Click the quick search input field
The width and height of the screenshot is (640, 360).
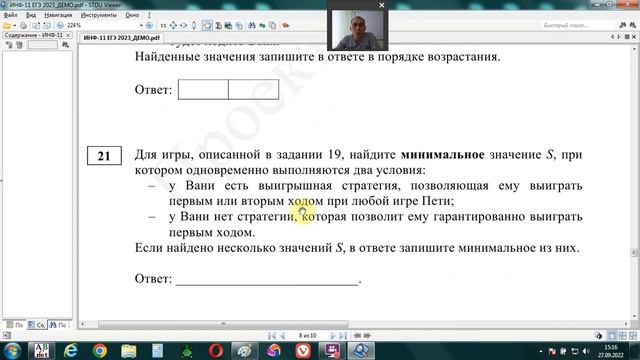[x=578, y=25]
